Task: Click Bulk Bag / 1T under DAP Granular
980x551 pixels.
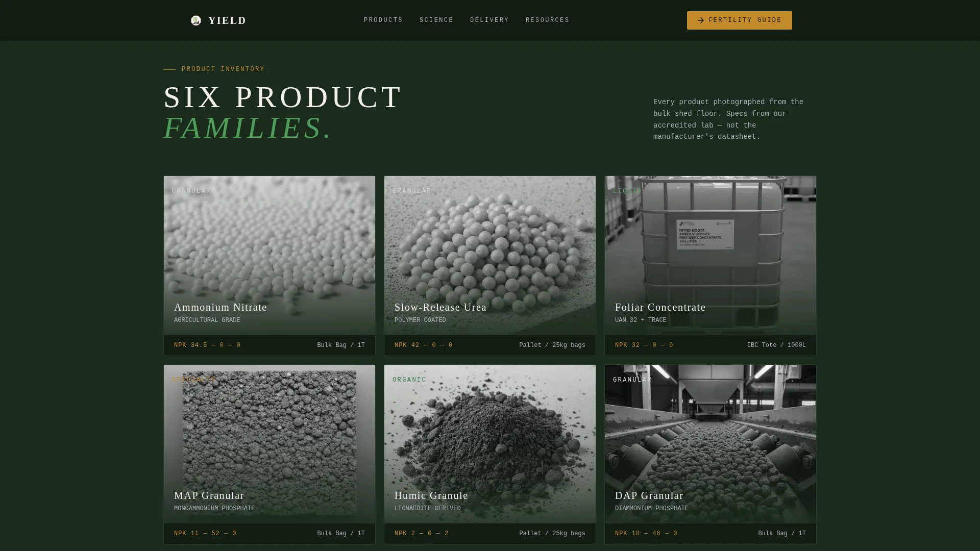Action: click(782, 534)
